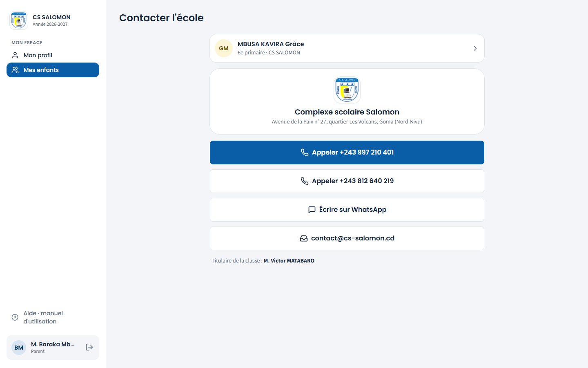Click teacher name M. Victor MATABARO
588x368 pixels.
pos(289,260)
